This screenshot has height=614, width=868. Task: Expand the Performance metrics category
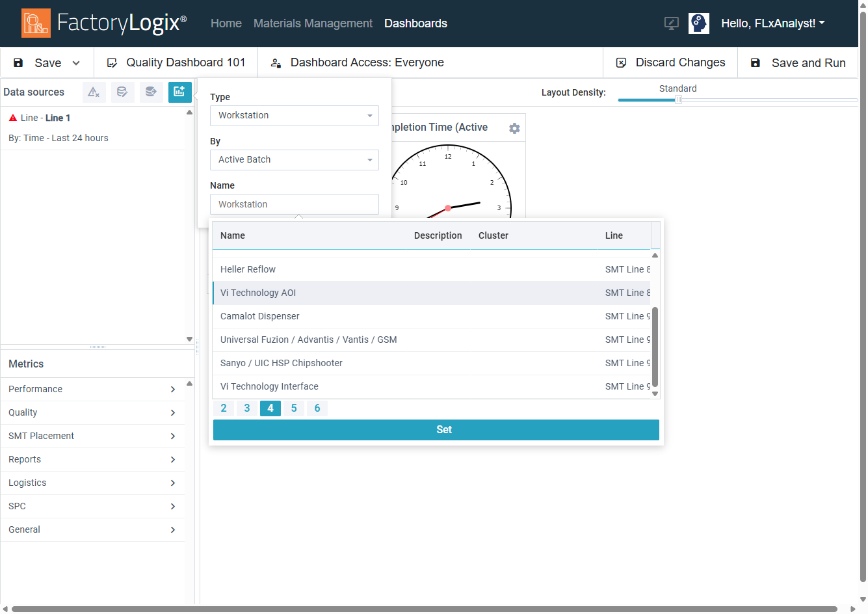pyautogui.click(x=93, y=389)
